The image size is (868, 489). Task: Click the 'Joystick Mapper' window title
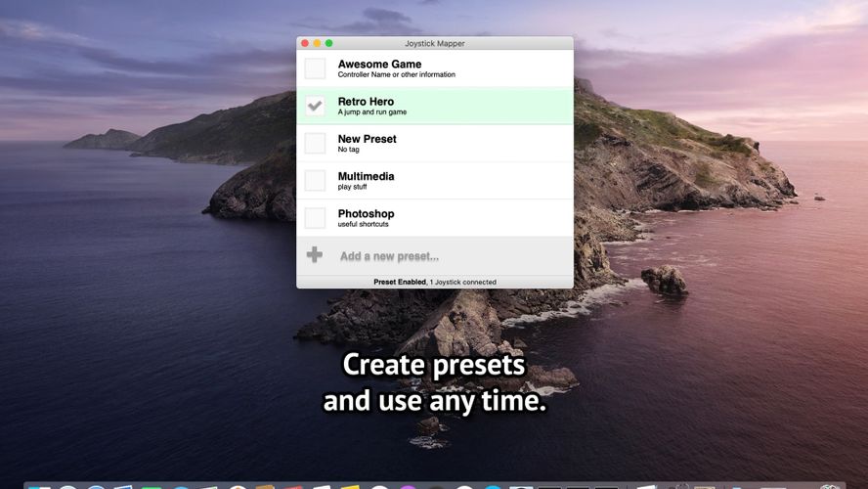[x=435, y=43]
